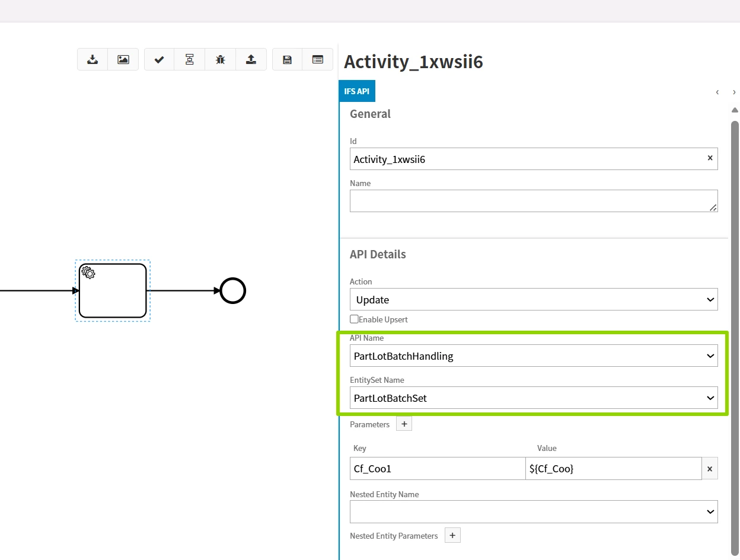The image size is (740, 560).
Task: Click the upload deploy icon
Action: click(251, 59)
